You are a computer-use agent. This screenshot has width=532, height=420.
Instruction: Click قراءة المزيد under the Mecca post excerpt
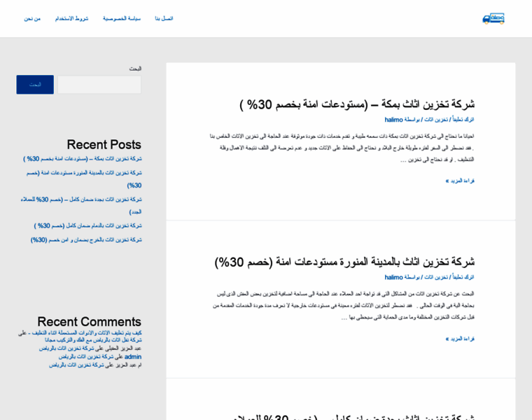click(x=460, y=181)
